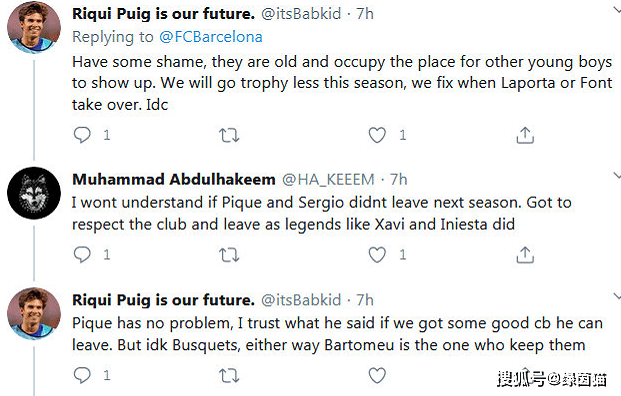Viewport: 621px width, 396px height.
Task: Reply to the first Riqui Puig tweet
Action: pos(82,135)
